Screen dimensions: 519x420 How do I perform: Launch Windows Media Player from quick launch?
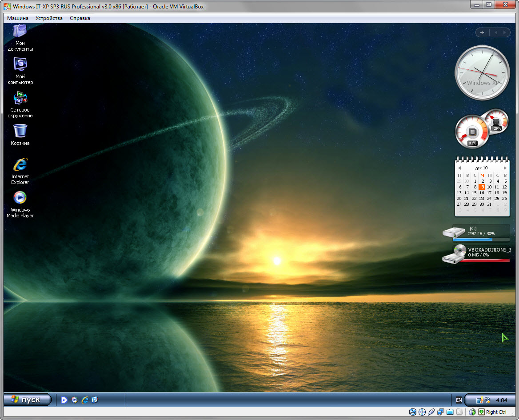pyautogui.click(x=75, y=400)
